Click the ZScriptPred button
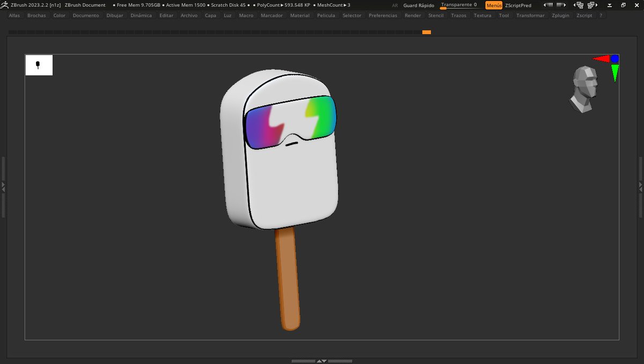Image resolution: width=644 pixels, height=364 pixels. point(518,5)
